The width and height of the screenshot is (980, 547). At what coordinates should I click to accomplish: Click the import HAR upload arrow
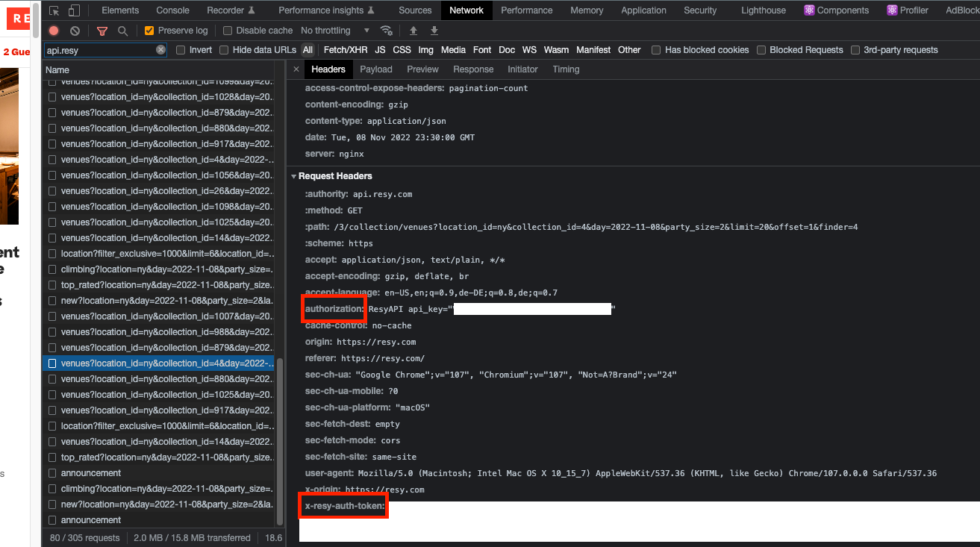click(x=413, y=31)
